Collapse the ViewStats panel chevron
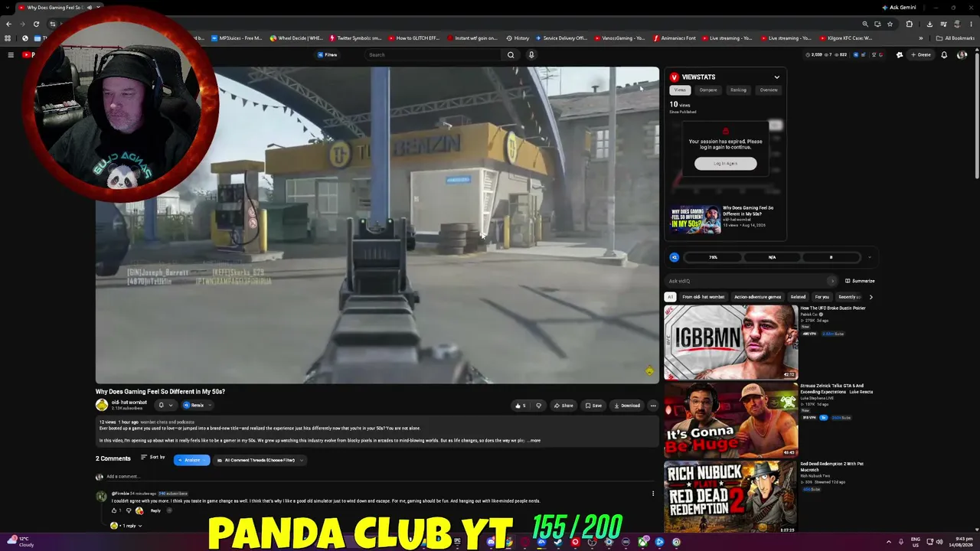This screenshot has width=980, height=551. pos(776,77)
